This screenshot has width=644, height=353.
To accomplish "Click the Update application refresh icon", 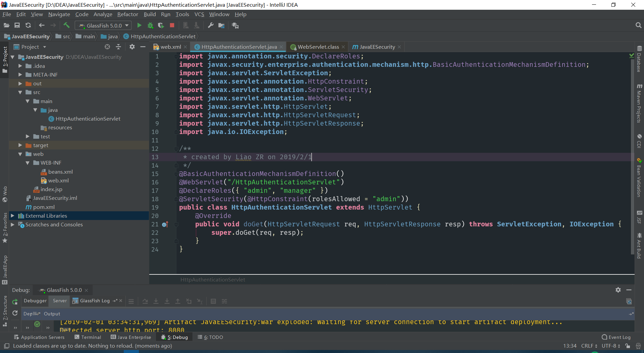I will pyautogui.click(x=15, y=313).
